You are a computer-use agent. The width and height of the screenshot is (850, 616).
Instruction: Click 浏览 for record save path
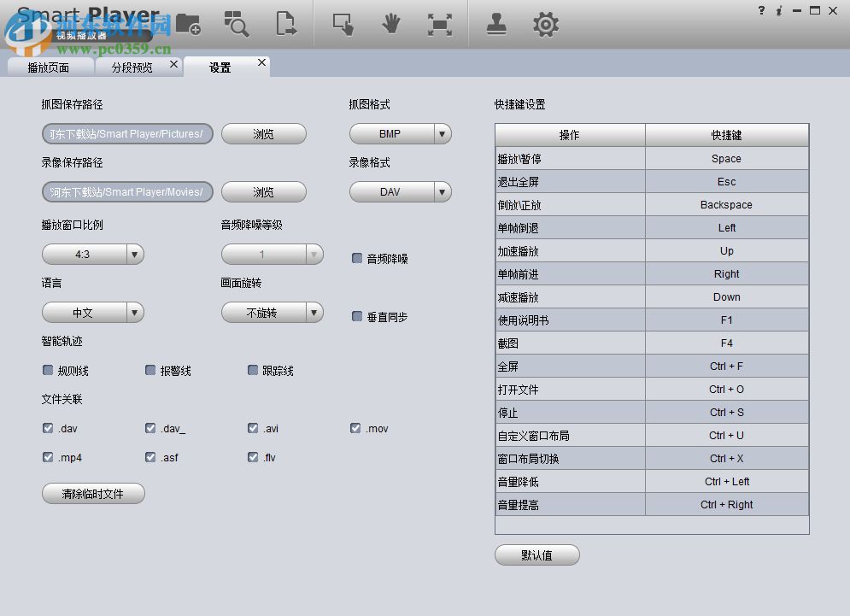(263, 191)
